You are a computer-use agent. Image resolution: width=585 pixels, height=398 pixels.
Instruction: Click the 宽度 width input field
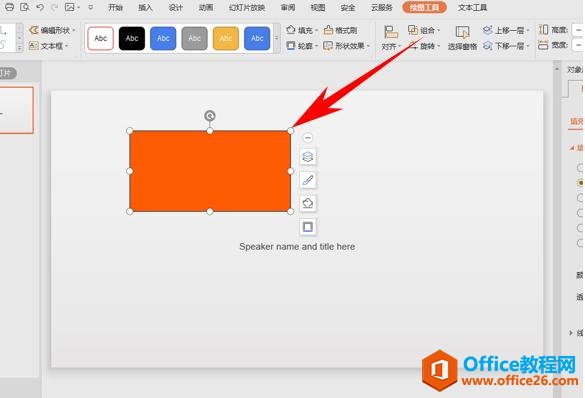tap(578, 45)
